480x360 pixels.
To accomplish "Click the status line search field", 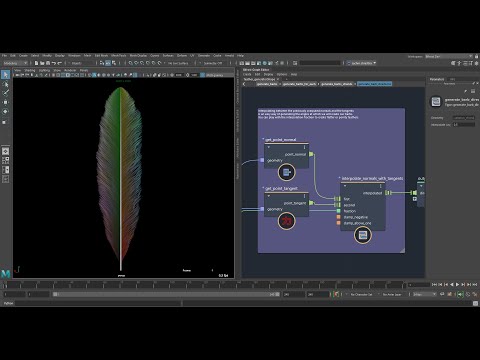I will click(x=320, y=63).
